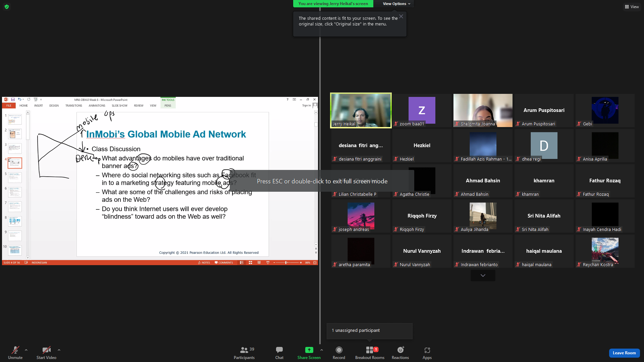This screenshot has width=644, height=362.
Task: Switch to the HOME ribbon tab
Action: point(23,106)
